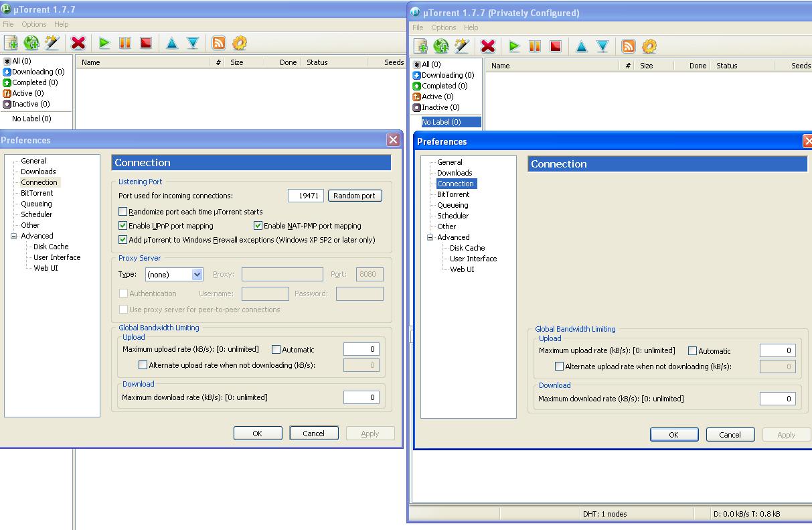Open proxy Type (none) dropdown
812x530 pixels.
(x=174, y=275)
